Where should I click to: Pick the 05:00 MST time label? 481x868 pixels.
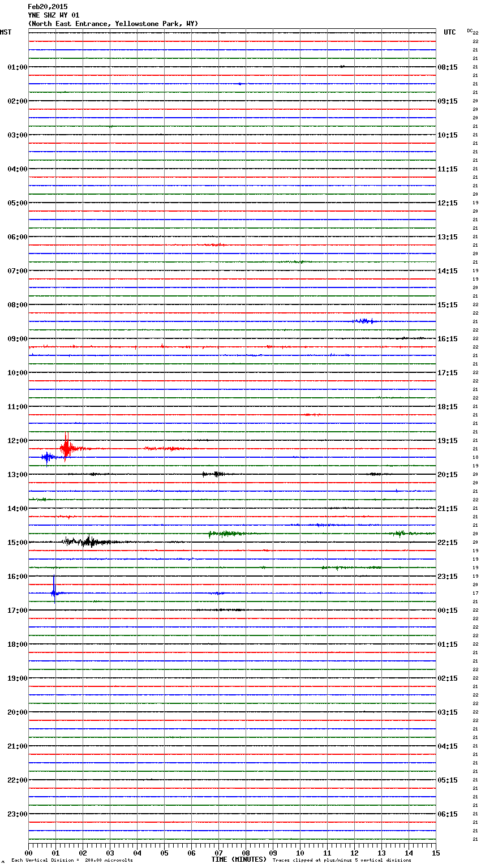click(x=18, y=203)
